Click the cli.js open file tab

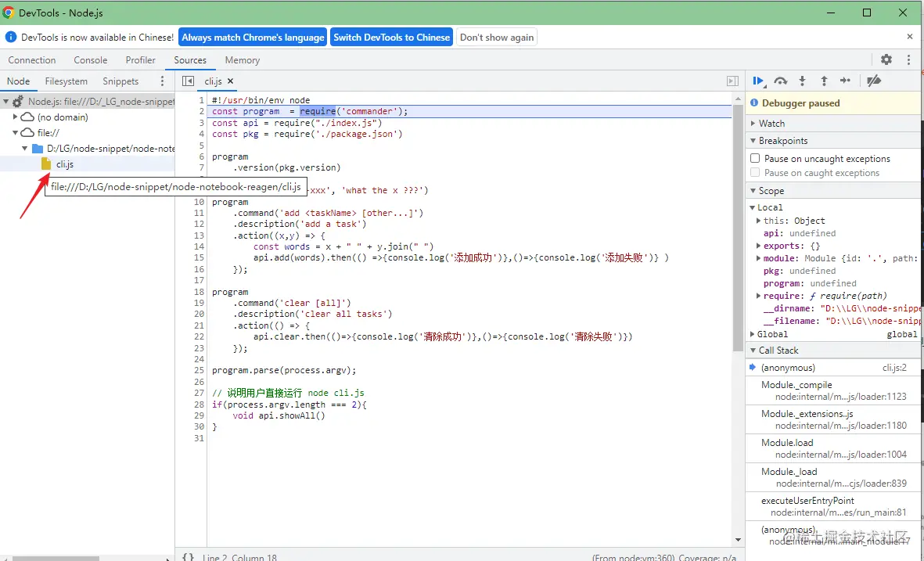[x=213, y=81]
